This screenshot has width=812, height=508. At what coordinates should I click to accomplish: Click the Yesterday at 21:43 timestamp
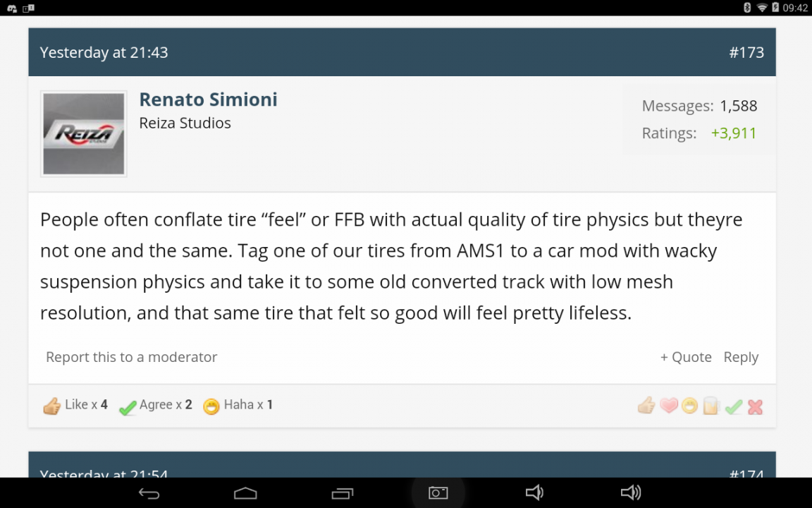point(104,52)
